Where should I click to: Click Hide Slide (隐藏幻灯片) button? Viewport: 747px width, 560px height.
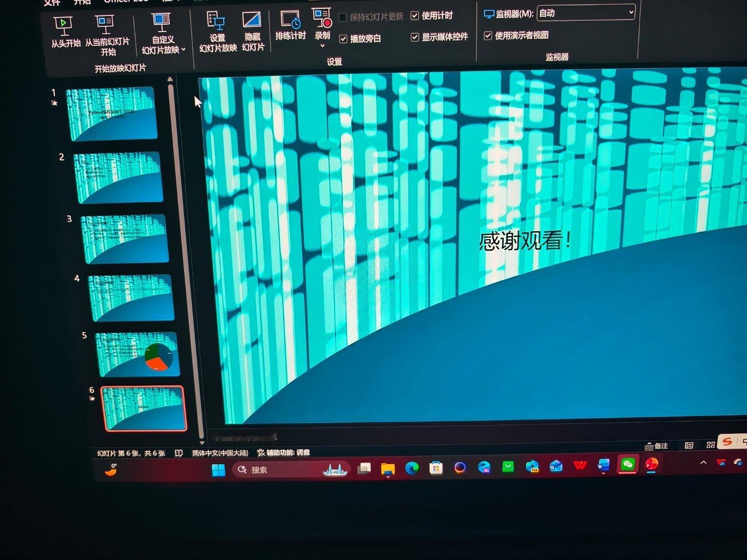pos(253,32)
